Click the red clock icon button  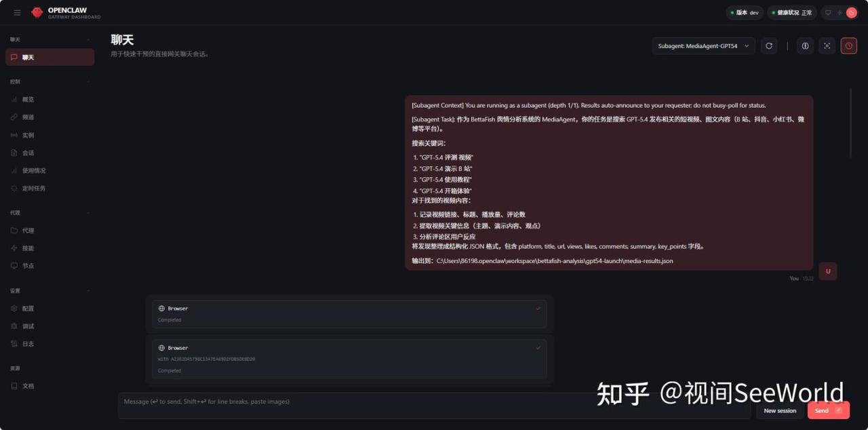(848, 46)
